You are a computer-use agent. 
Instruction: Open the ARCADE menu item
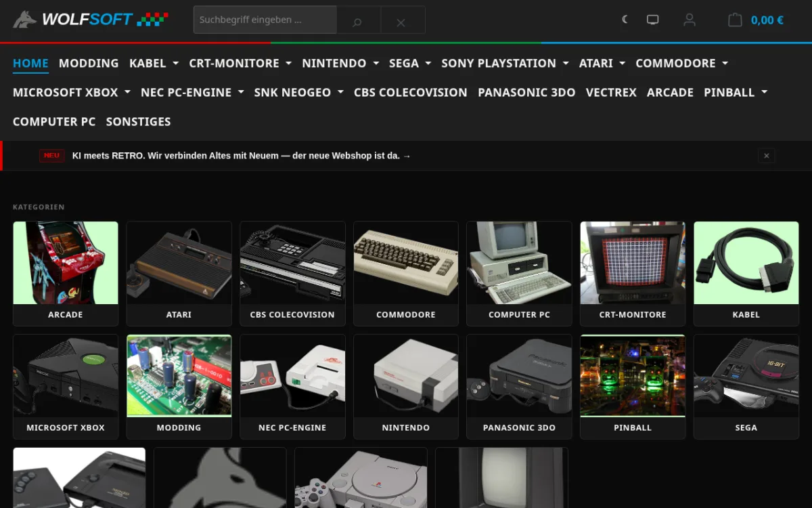[x=670, y=92]
